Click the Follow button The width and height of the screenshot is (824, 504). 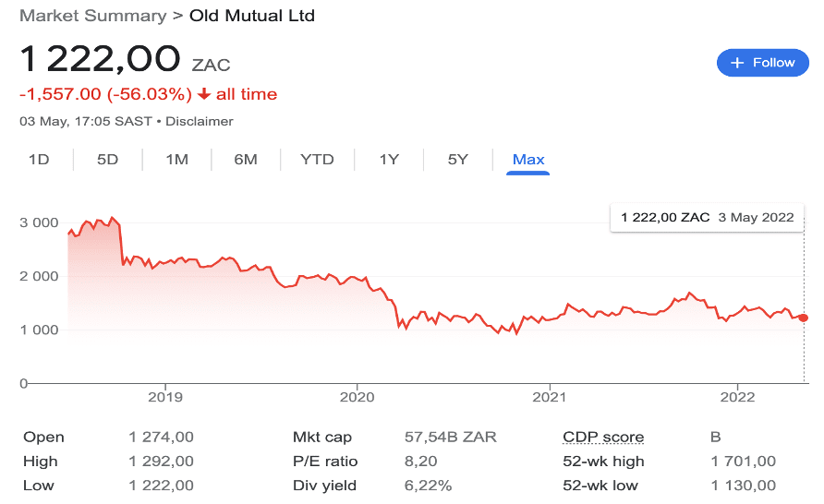tap(762, 63)
